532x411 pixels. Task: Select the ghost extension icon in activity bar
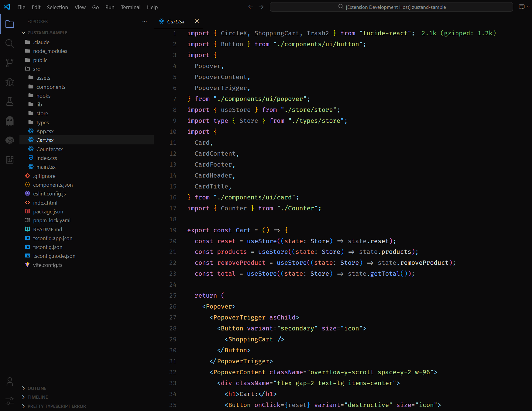tap(9, 121)
